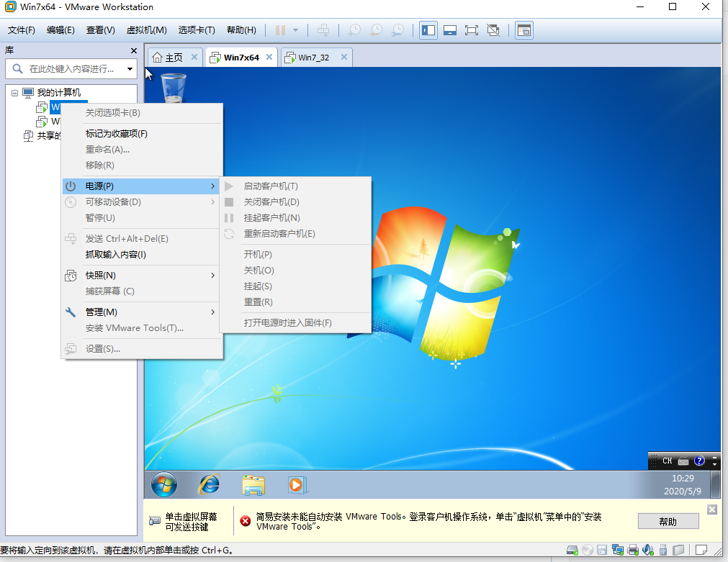This screenshot has width=728, height=562.
Task: Close the 主页 tab
Action: (x=194, y=57)
